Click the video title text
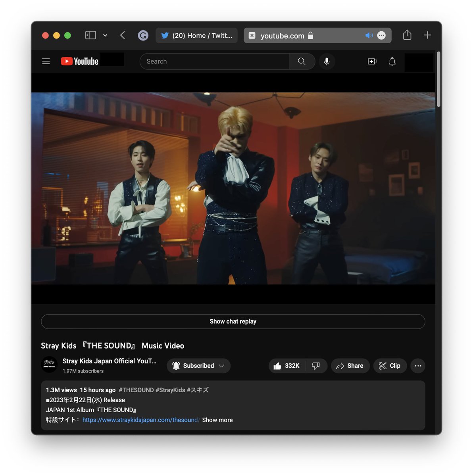Screen dimensions: 473x476 [x=113, y=345]
